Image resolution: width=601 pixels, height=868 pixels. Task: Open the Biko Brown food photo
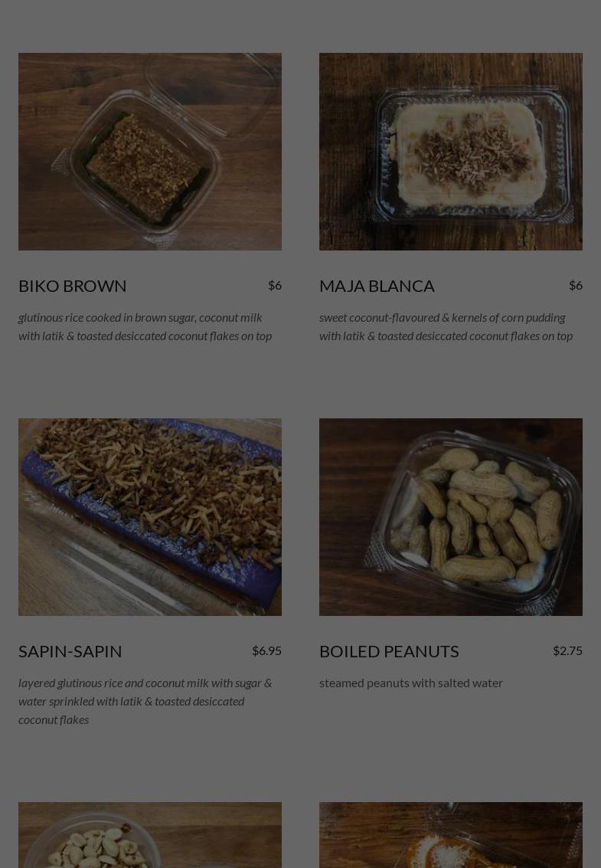pos(150,152)
